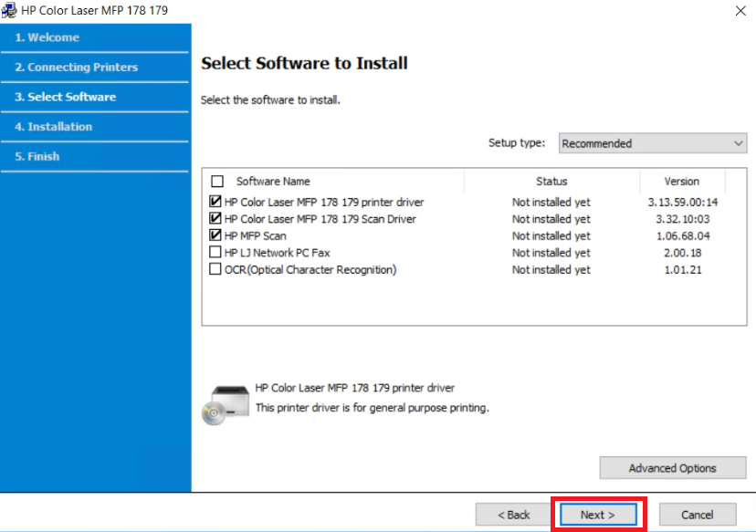Uncheck HP Color Laser MFP printer driver

click(215, 201)
